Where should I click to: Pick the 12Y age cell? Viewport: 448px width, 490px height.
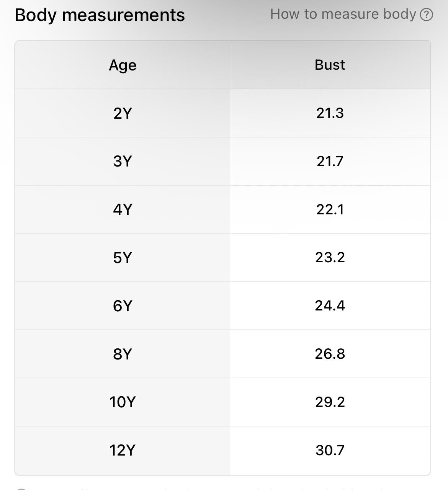123,450
